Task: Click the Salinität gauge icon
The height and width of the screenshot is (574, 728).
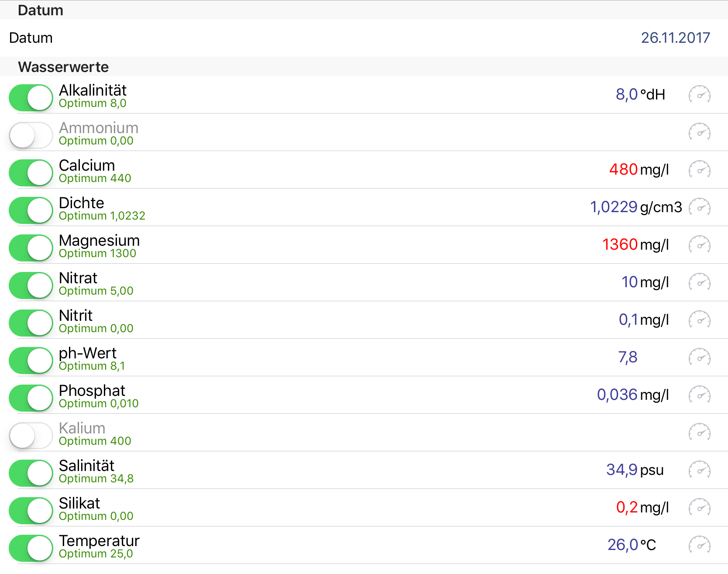Action: (x=699, y=470)
